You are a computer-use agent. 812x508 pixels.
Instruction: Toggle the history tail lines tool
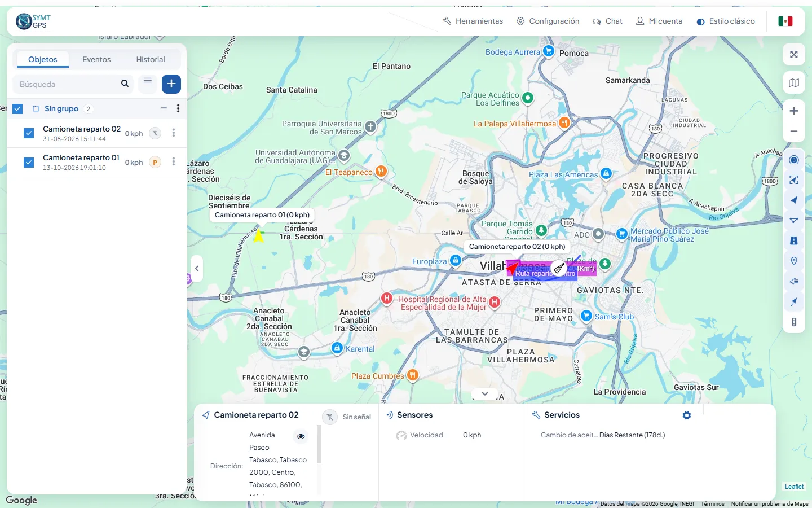click(x=794, y=281)
